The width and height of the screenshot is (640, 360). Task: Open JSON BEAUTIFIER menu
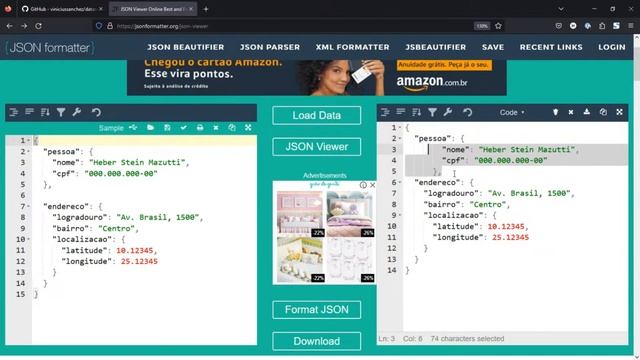[x=185, y=47]
